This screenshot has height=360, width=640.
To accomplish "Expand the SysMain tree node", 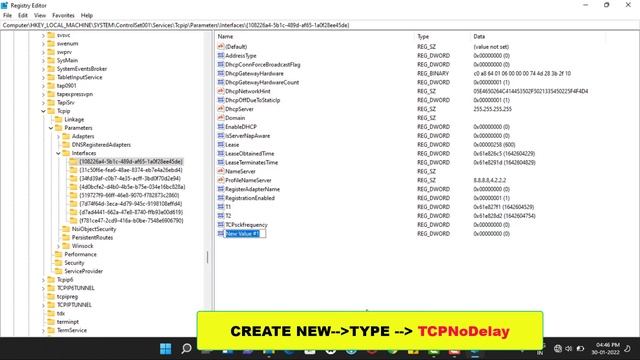I will click(x=43, y=60).
